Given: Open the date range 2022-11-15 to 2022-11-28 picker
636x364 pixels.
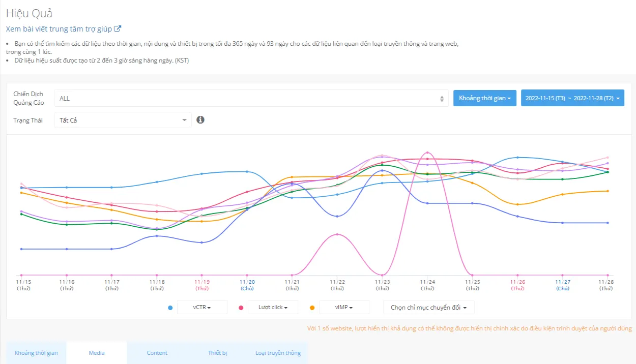Looking at the screenshot, I should (x=572, y=98).
